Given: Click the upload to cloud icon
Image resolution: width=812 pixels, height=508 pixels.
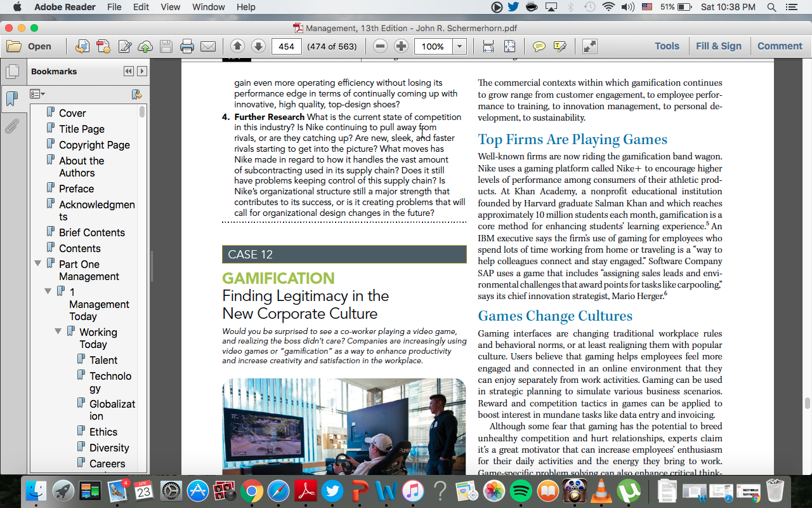Looking at the screenshot, I should (x=145, y=46).
